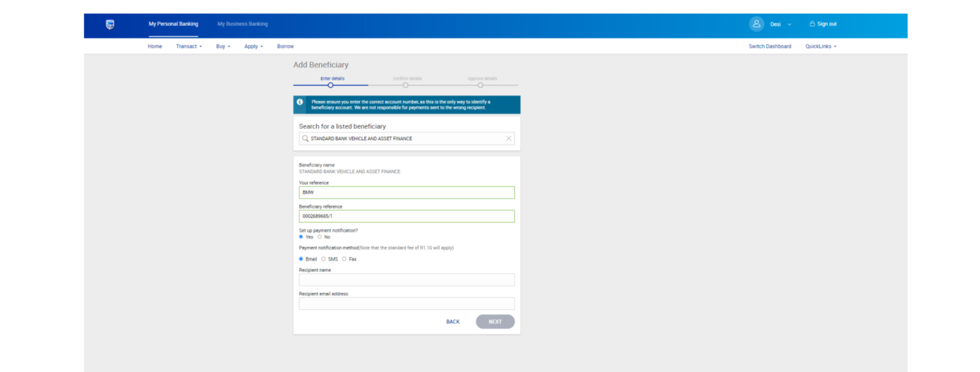Click the Recipient name input field
The image size is (980, 372).
pyautogui.click(x=407, y=280)
